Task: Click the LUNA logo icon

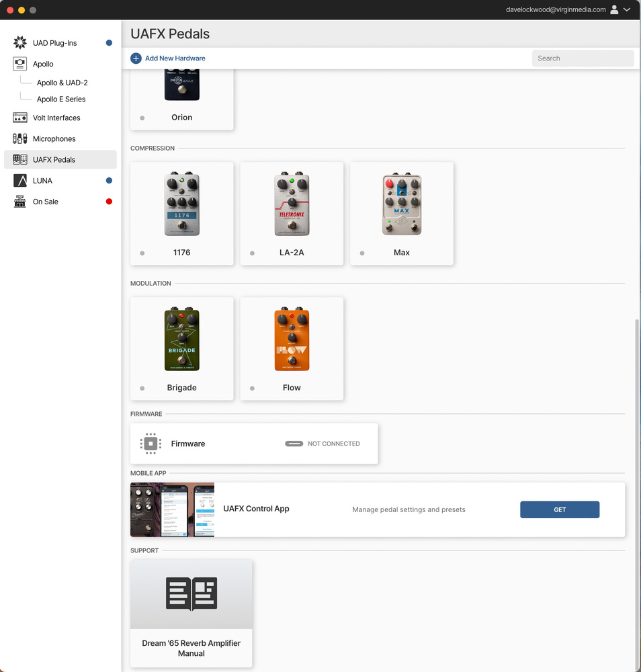Action: (x=20, y=181)
